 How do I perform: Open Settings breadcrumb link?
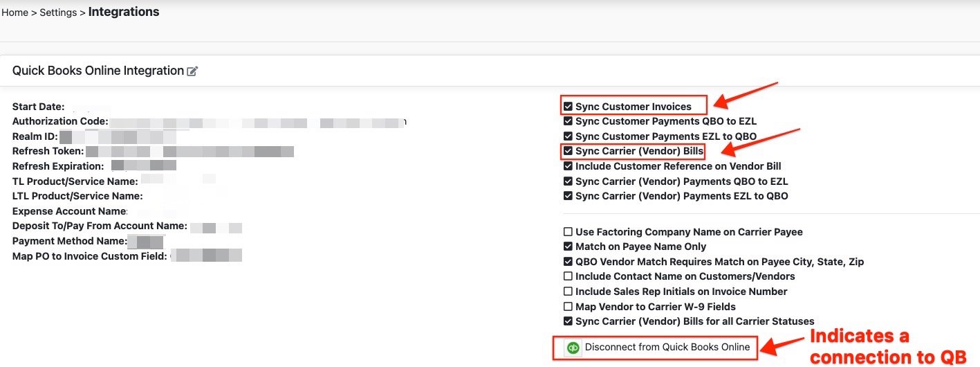[x=58, y=13]
